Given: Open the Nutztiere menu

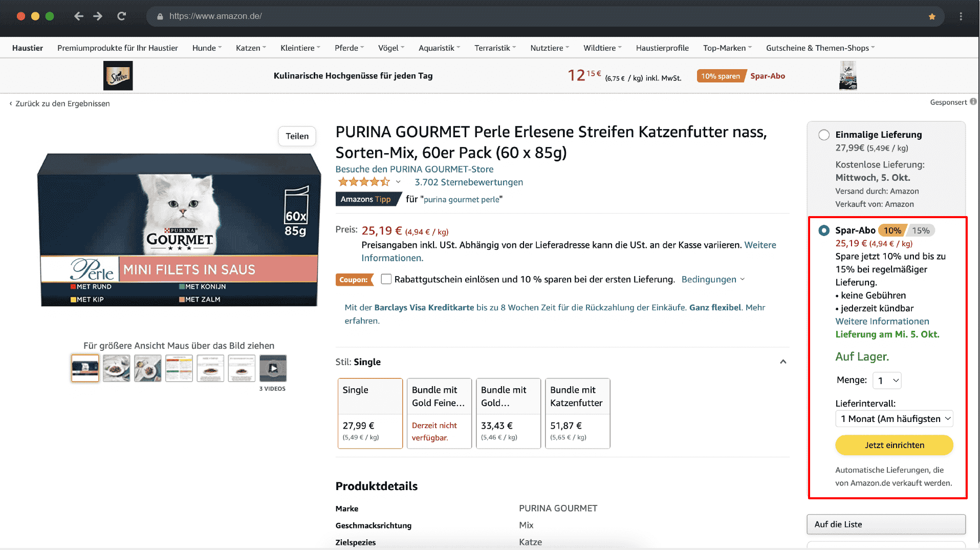Looking at the screenshot, I should pos(550,48).
